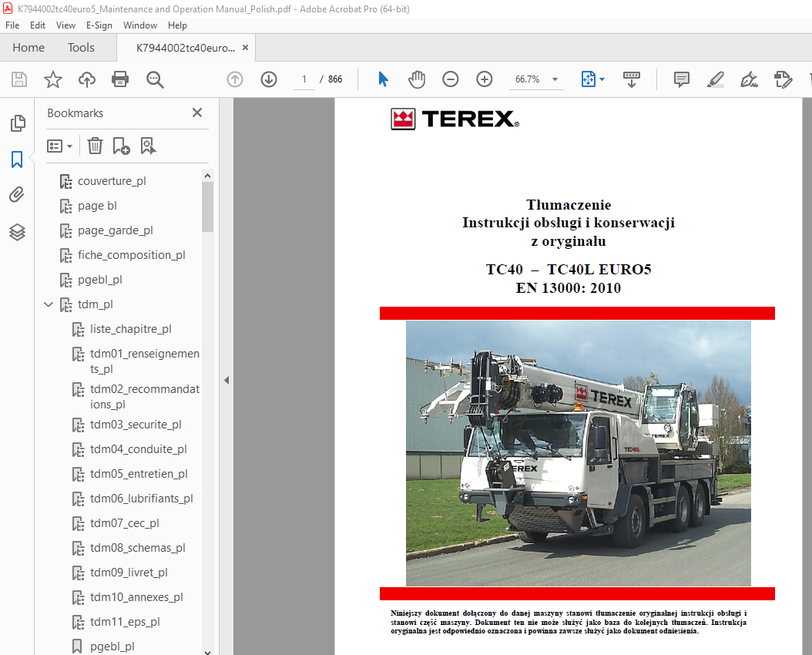Add document to starred favorites
Screen dimensions: 812x655
[x=53, y=79]
